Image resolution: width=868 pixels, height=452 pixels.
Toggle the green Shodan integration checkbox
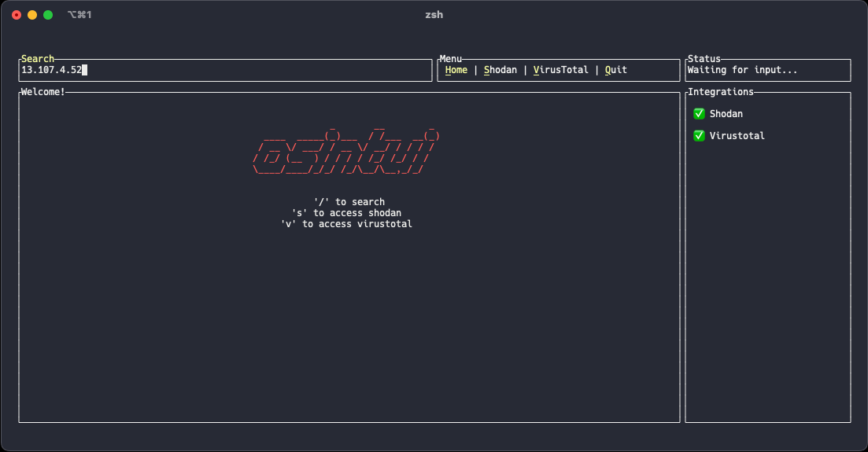(x=699, y=114)
